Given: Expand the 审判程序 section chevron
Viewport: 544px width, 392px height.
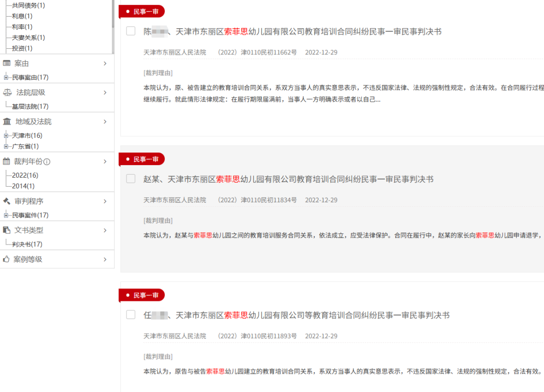Looking at the screenshot, I should [x=105, y=201].
